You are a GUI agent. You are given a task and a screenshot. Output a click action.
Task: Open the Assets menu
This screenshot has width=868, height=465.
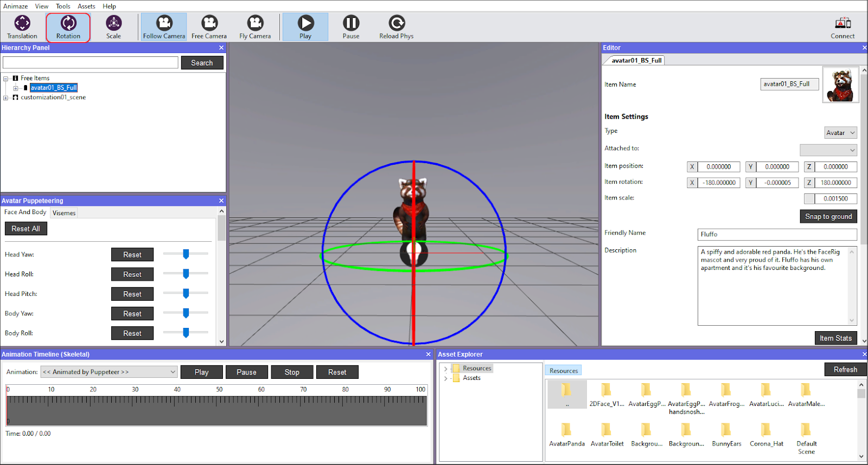86,7
